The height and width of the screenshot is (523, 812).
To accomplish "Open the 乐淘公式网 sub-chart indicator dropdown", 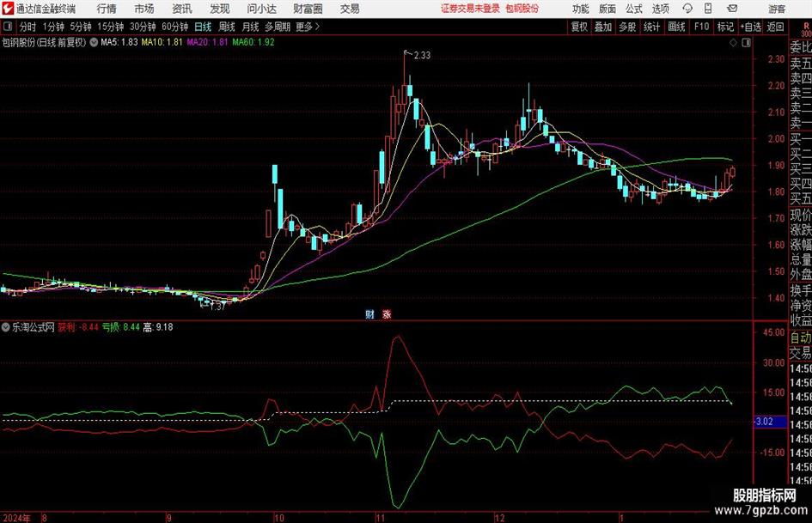I will 6,327.
